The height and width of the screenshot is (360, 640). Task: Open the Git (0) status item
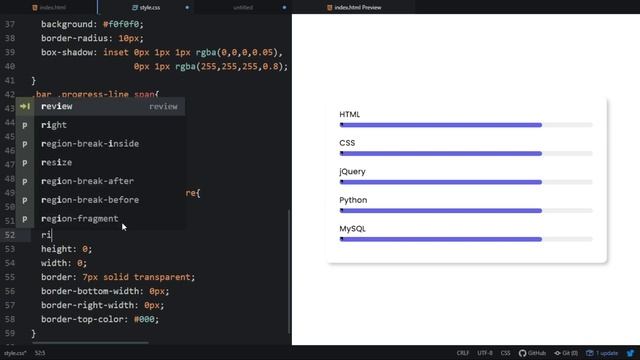click(x=566, y=353)
